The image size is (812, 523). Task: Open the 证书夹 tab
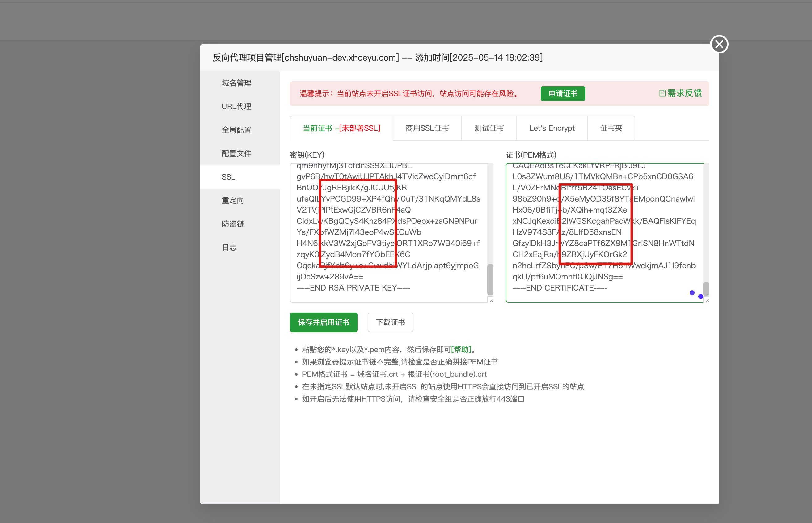pyautogui.click(x=611, y=128)
